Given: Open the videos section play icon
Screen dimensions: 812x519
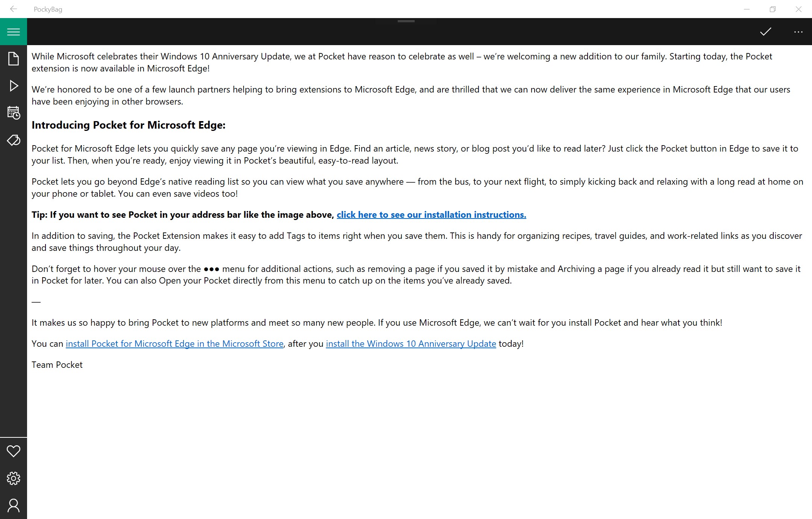Looking at the screenshot, I should [x=14, y=86].
